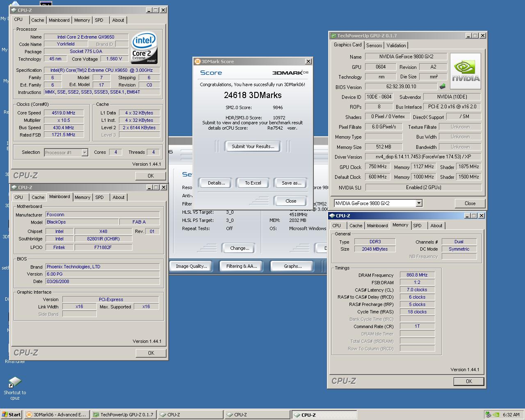
Task: Click the Driver Version field in GPU-Z
Action: point(423,157)
